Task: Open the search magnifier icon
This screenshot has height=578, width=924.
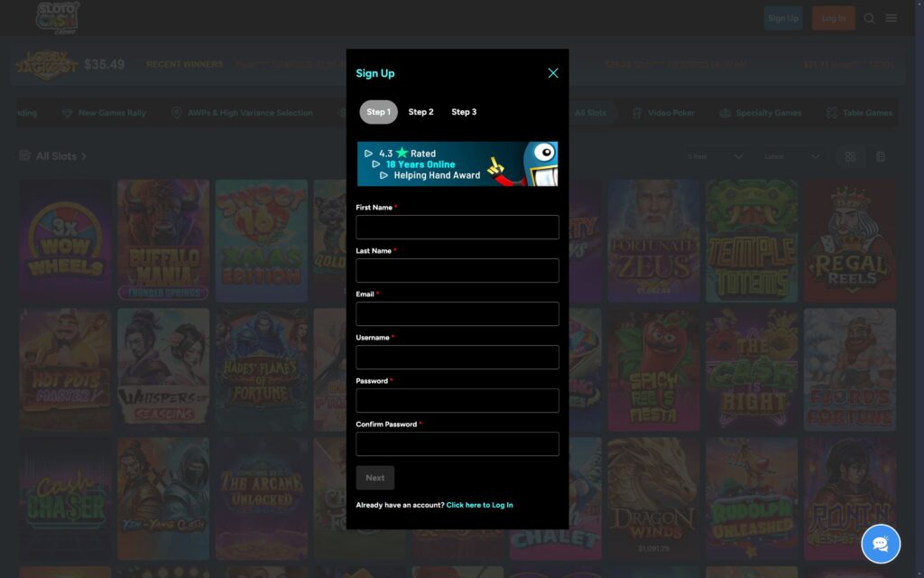Action: click(869, 17)
